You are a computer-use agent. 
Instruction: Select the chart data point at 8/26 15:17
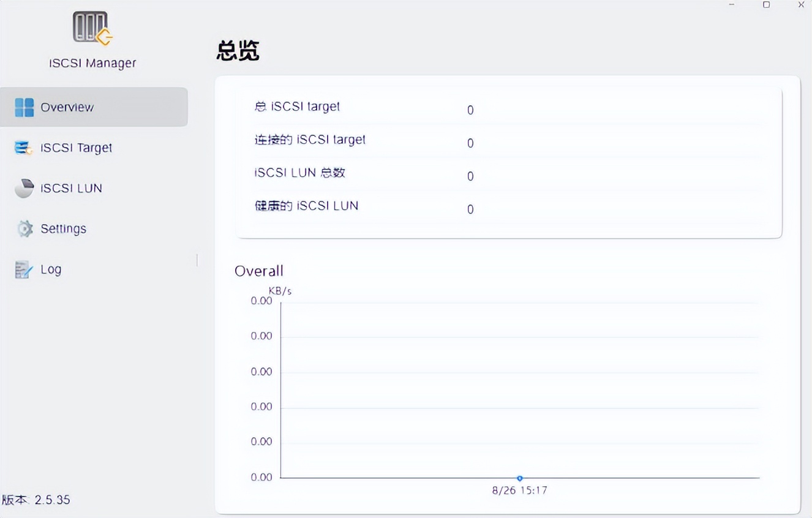(519, 478)
